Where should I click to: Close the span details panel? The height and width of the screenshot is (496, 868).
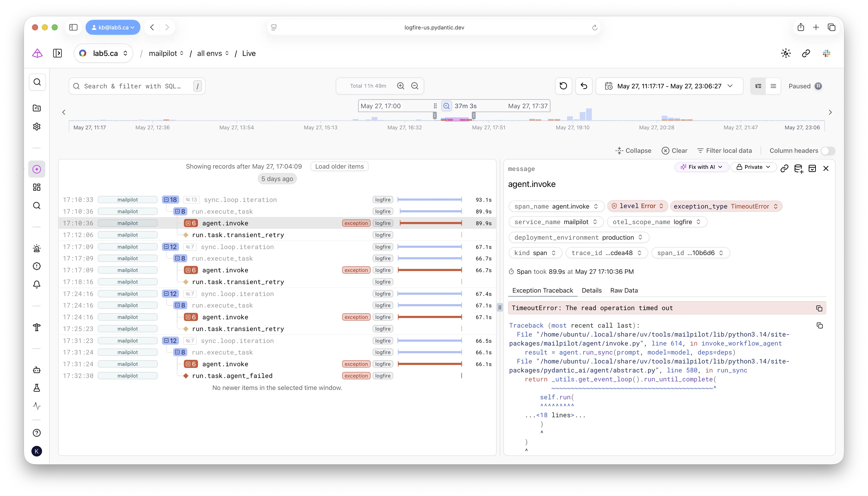click(826, 168)
